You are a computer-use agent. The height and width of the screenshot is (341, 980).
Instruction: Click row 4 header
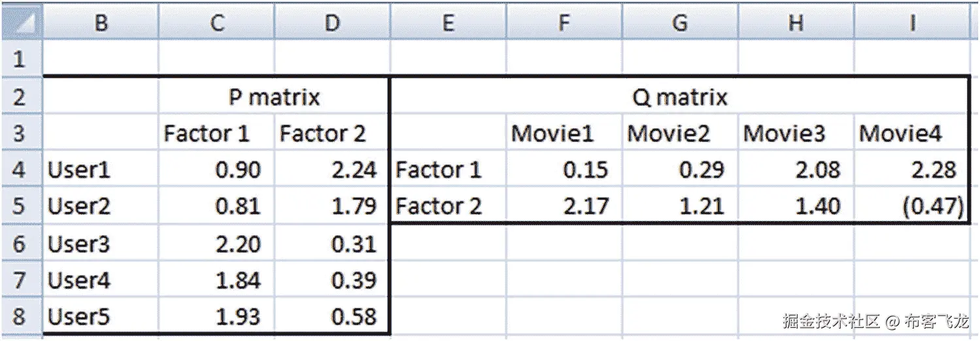20,170
